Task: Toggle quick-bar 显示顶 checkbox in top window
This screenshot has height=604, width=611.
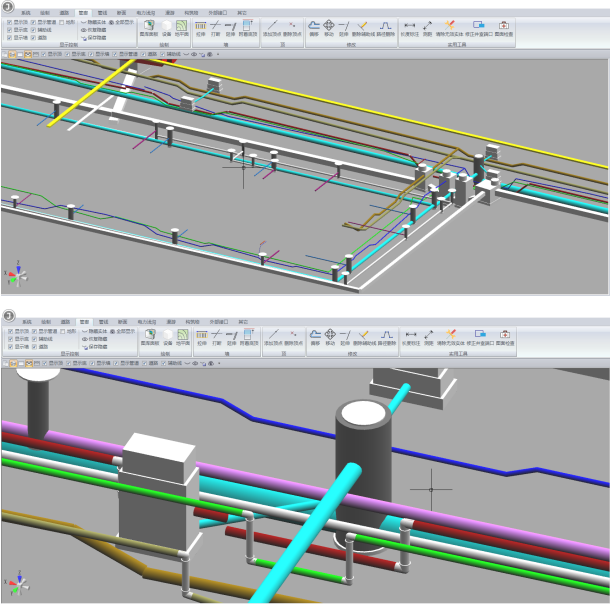Action: coord(44,54)
